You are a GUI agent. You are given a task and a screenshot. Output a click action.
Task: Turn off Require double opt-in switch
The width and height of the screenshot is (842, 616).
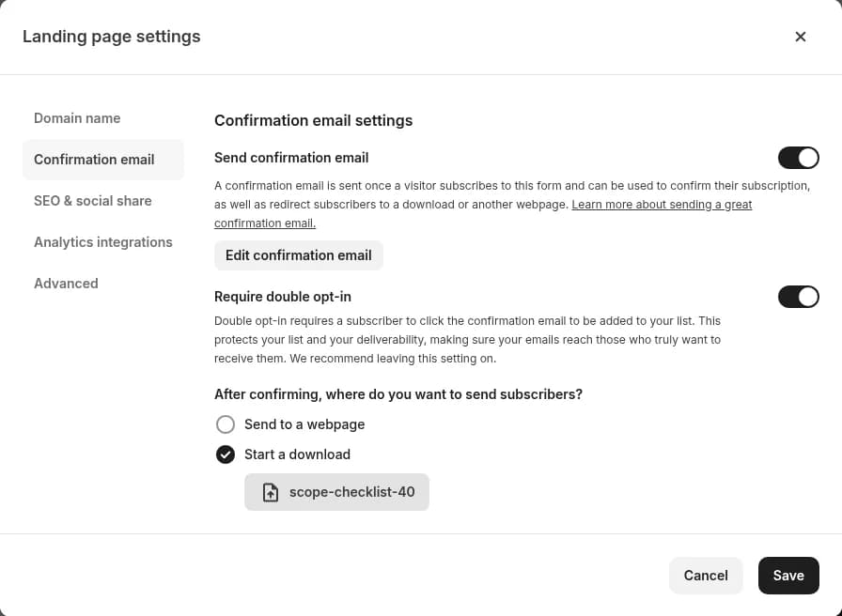798,297
